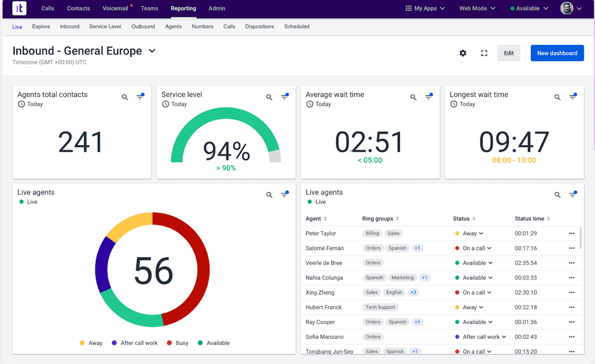
Task: Click the search icon on Live agents table
Action: (x=557, y=194)
